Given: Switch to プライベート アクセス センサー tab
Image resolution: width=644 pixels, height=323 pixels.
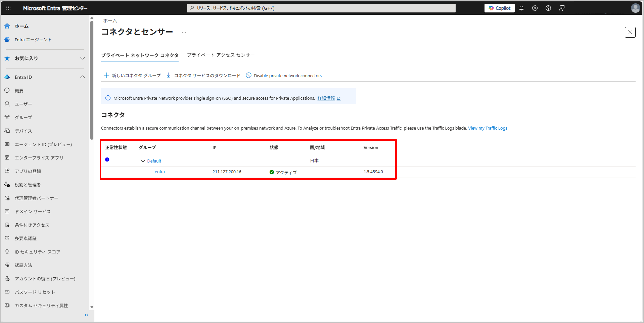Looking at the screenshot, I should tap(221, 55).
